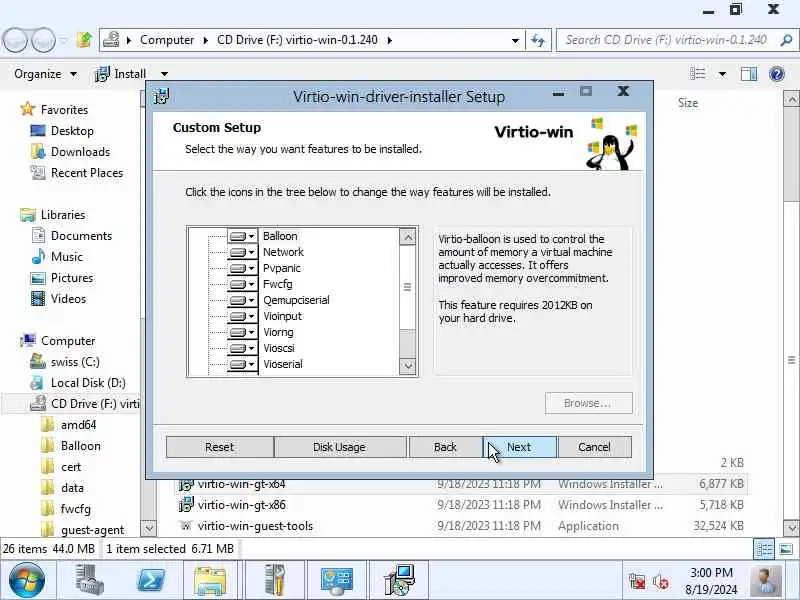Open the Start button
This screenshot has height=600, width=800.
pos(26,580)
